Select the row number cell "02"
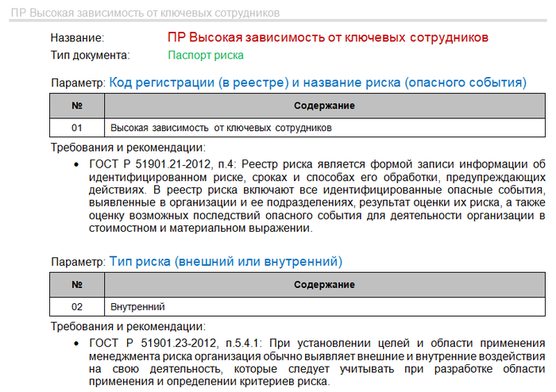 (x=77, y=306)
